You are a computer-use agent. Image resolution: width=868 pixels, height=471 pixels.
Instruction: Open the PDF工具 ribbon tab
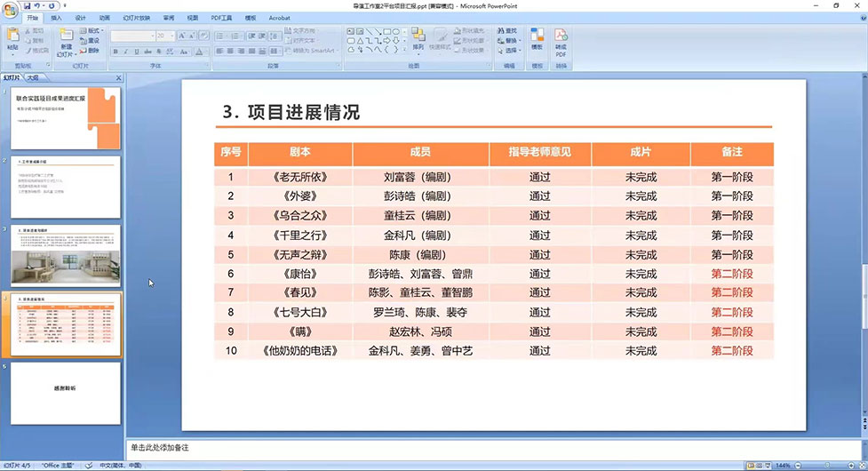pyautogui.click(x=223, y=17)
